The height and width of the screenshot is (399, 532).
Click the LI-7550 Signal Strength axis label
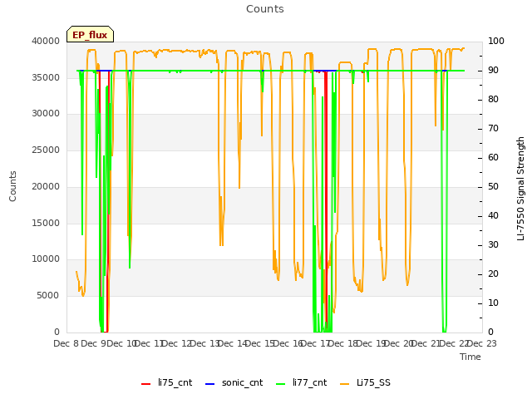[520, 189]
